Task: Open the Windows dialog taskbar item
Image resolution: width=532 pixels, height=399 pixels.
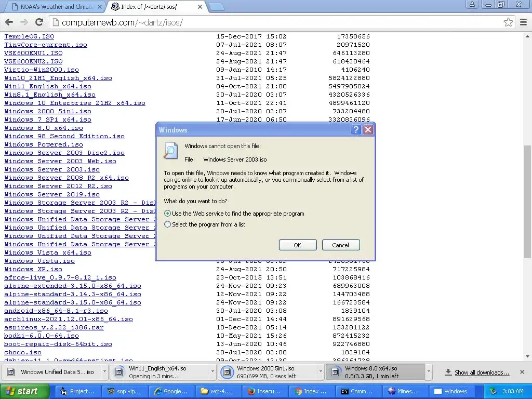Action: pos(452,391)
